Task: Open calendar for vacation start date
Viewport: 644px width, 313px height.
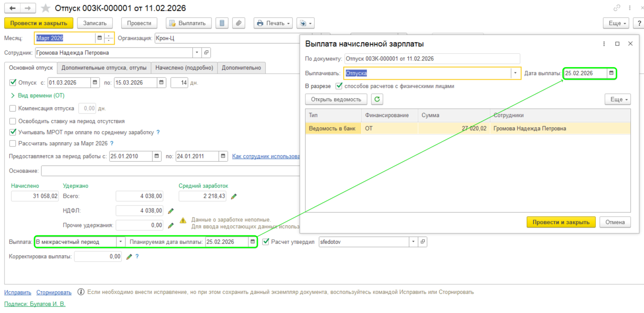Action: tap(95, 82)
